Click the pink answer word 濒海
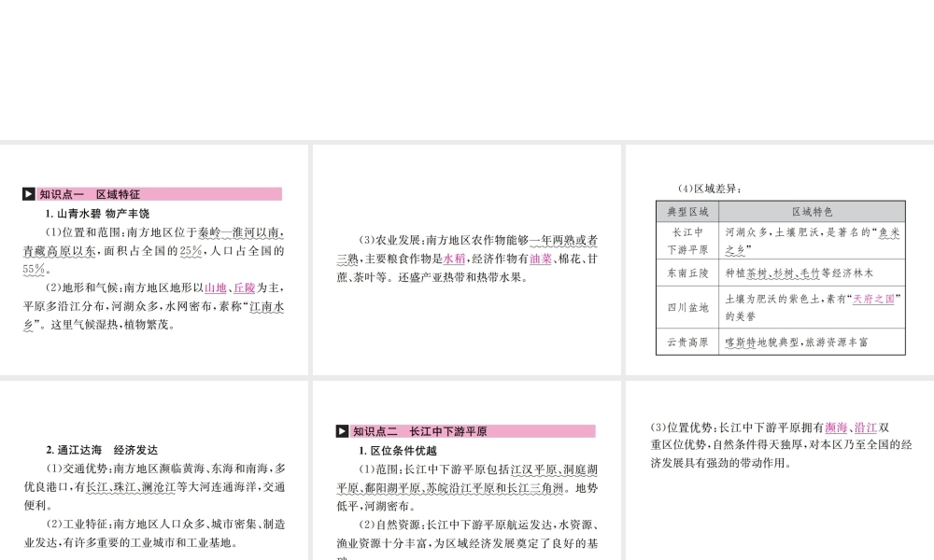This screenshot has width=934, height=560. click(836, 427)
